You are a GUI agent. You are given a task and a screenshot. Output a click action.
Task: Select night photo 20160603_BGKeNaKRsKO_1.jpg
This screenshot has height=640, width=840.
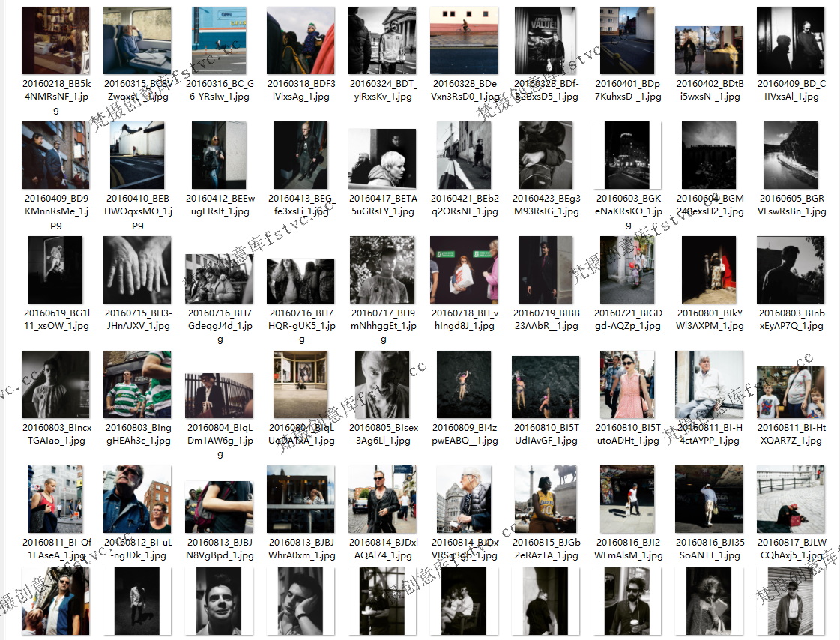tap(627, 155)
